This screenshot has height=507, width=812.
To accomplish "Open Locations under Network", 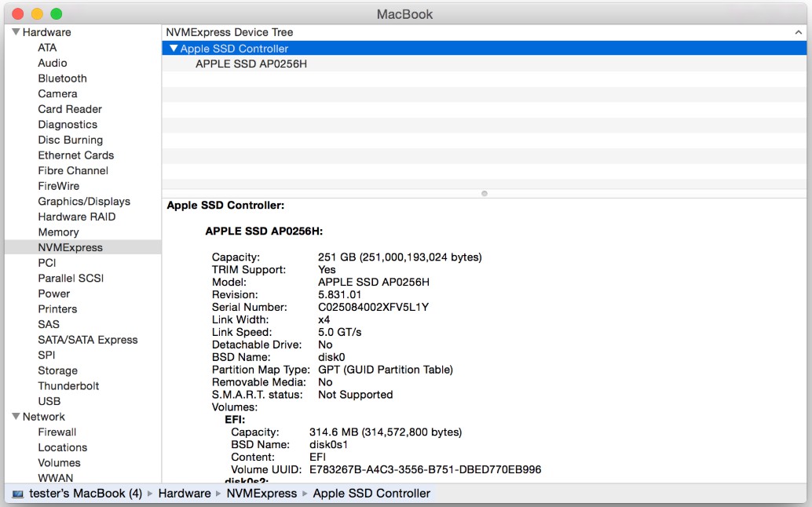I will 63,447.
